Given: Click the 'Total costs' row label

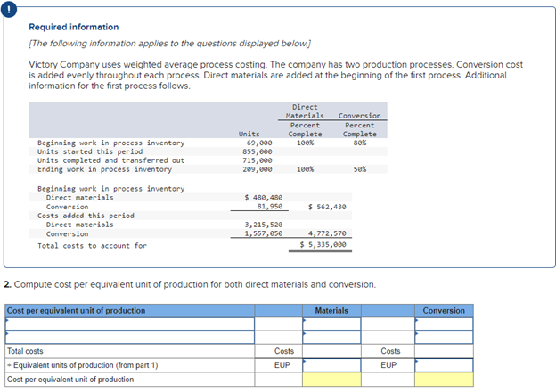Looking at the screenshot, I should click(25, 351).
